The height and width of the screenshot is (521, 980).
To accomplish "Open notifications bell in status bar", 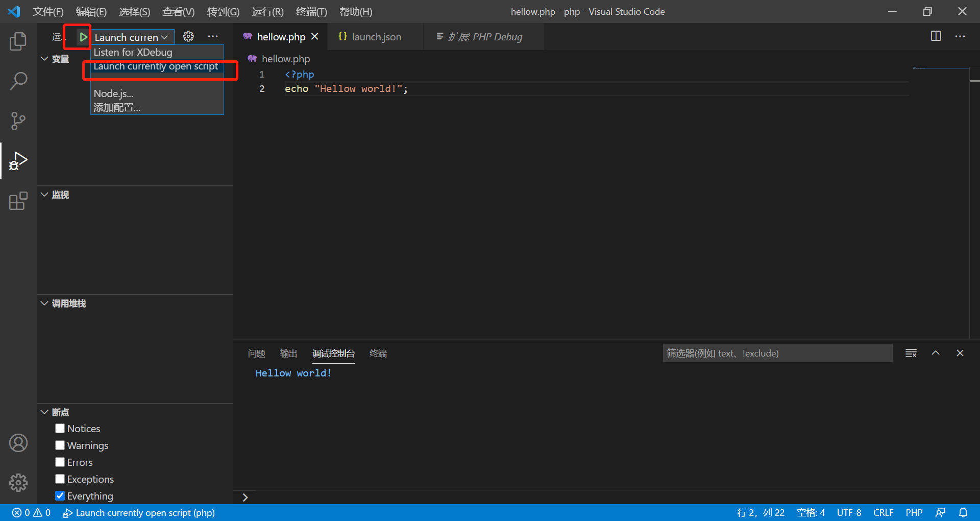I will (x=963, y=512).
